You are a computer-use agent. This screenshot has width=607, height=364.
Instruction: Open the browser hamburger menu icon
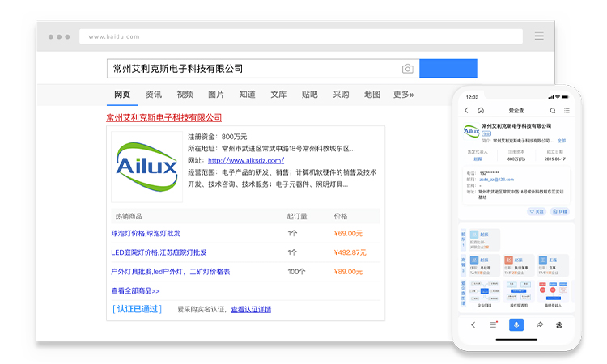tap(539, 36)
